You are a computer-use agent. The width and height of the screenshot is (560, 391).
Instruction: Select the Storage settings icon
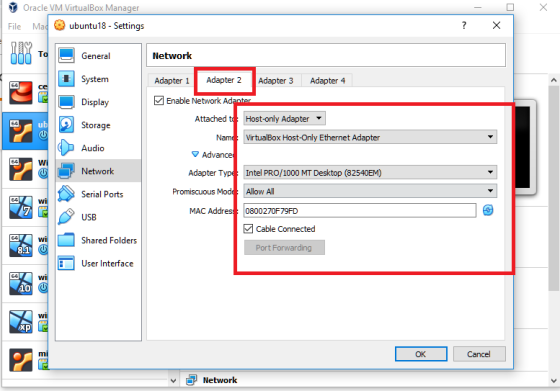67,125
